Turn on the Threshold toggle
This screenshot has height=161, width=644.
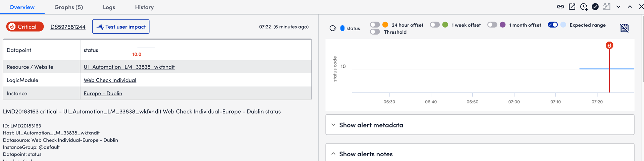pos(375,32)
